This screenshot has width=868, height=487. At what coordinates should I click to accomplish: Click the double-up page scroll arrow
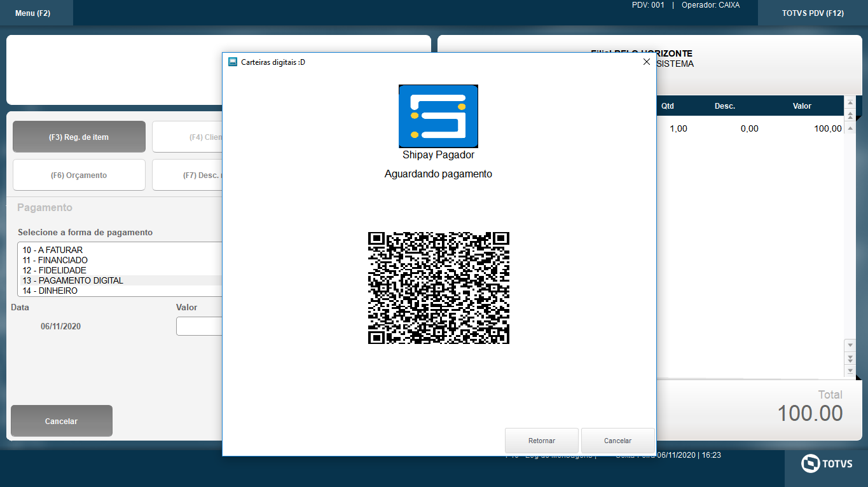[850, 115]
